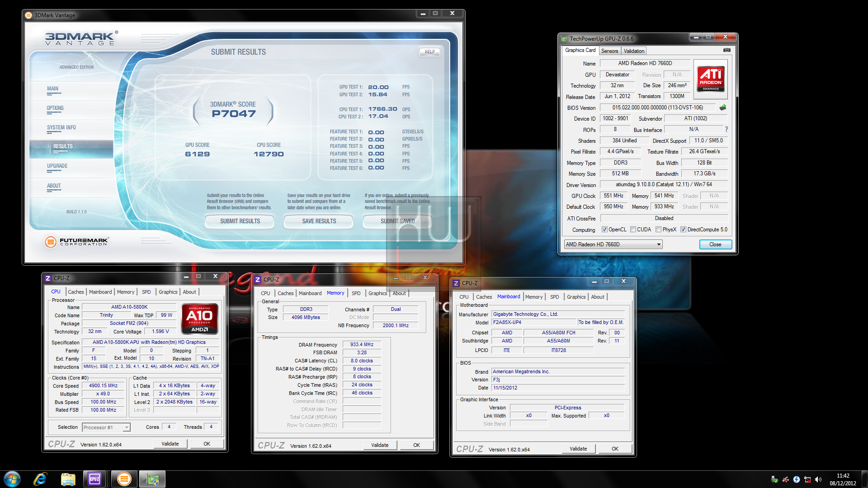Click the HELP button in 3DMark
The width and height of the screenshot is (868, 488).
tap(429, 52)
